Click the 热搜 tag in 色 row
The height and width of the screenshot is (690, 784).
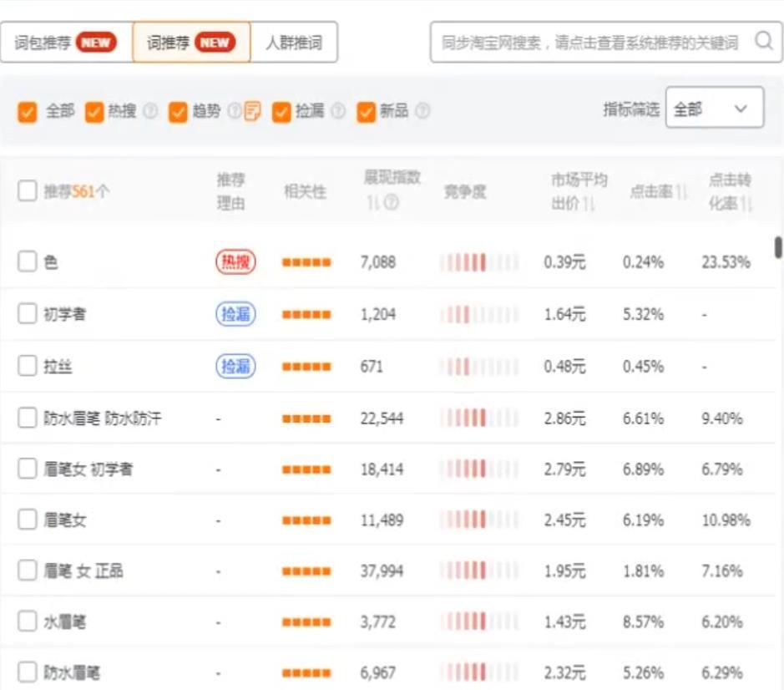235,262
